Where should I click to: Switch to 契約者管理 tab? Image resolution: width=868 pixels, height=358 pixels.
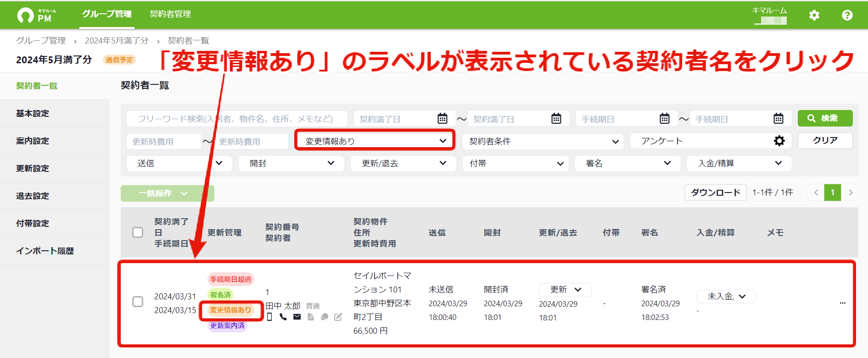point(170,14)
